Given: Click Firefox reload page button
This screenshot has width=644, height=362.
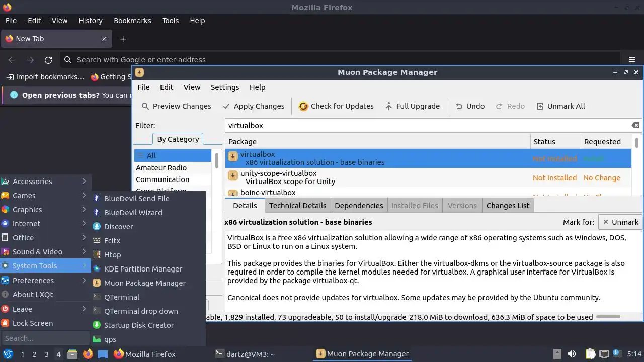Looking at the screenshot, I should click(x=48, y=60).
